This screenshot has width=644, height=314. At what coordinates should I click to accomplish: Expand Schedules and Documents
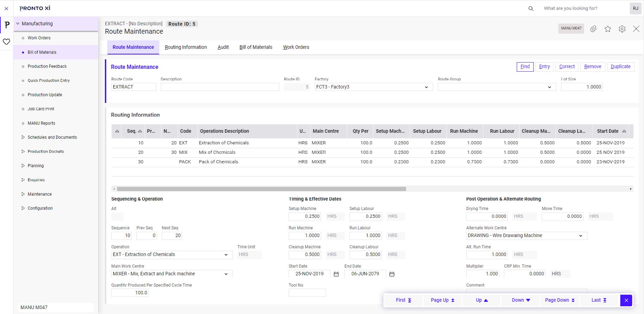(x=23, y=137)
